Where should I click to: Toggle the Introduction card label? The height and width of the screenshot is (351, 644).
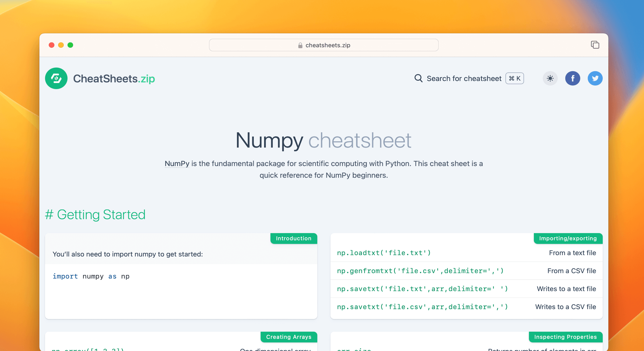(294, 238)
